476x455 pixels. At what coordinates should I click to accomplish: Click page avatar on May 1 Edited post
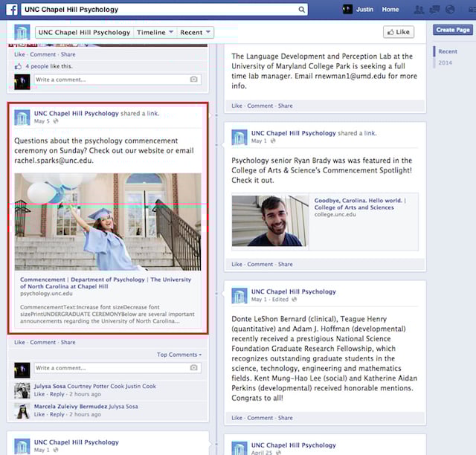point(239,296)
